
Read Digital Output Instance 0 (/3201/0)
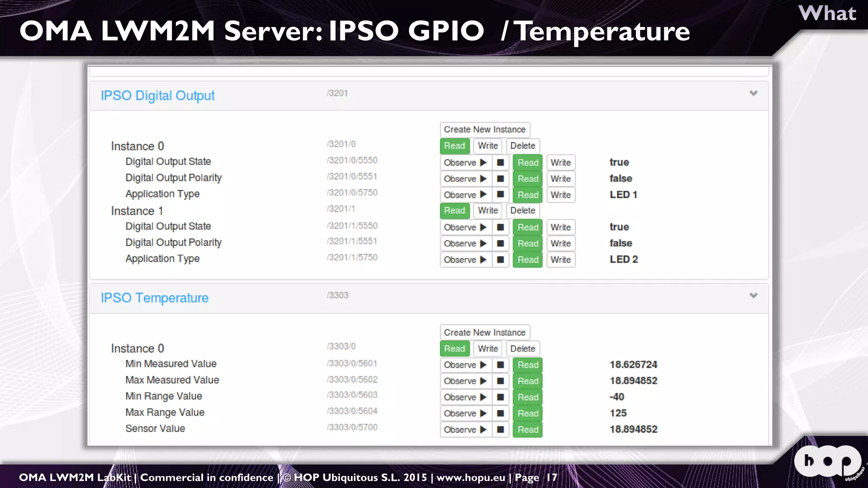point(455,146)
